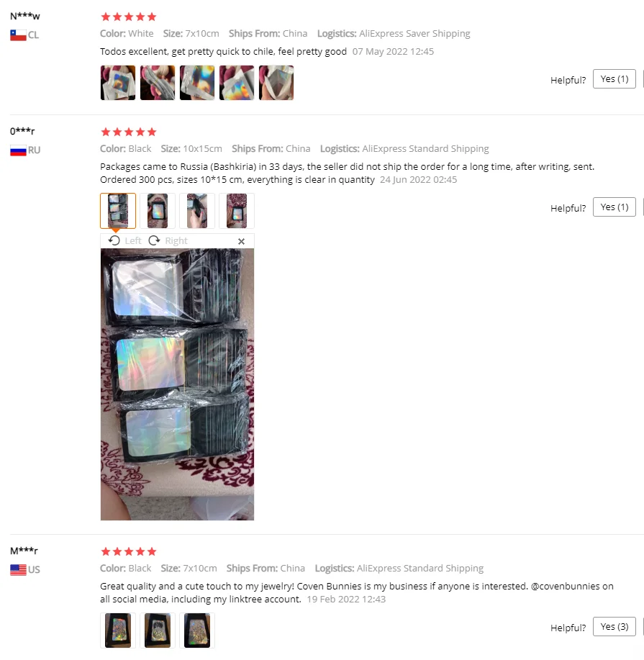Open third photo of M***r's review
The height and width of the screenshot is (660, 644).
click(197, 630)
